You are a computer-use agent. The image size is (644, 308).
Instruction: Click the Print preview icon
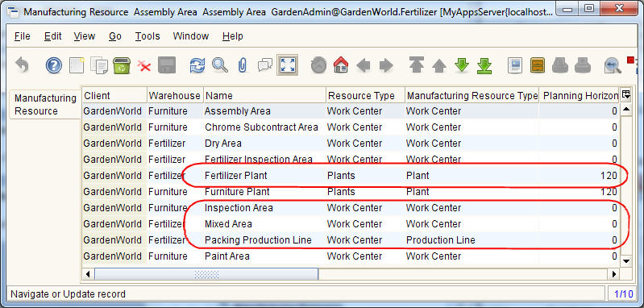pos(560,65)
